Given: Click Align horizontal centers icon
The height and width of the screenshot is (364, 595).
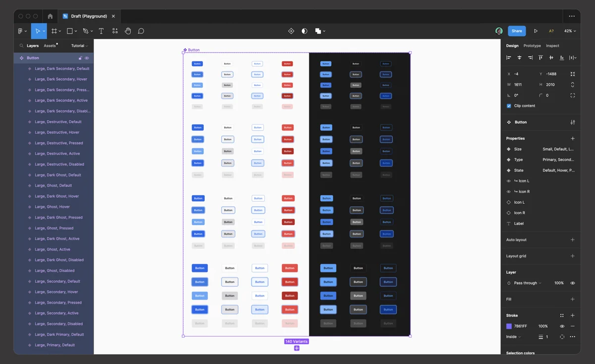Looking at the screenshot, I should 520,58.
